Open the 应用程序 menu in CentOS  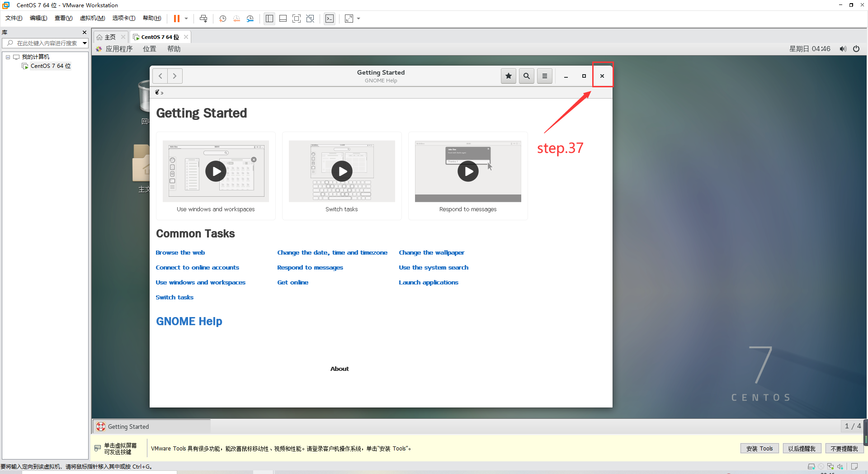119,49
